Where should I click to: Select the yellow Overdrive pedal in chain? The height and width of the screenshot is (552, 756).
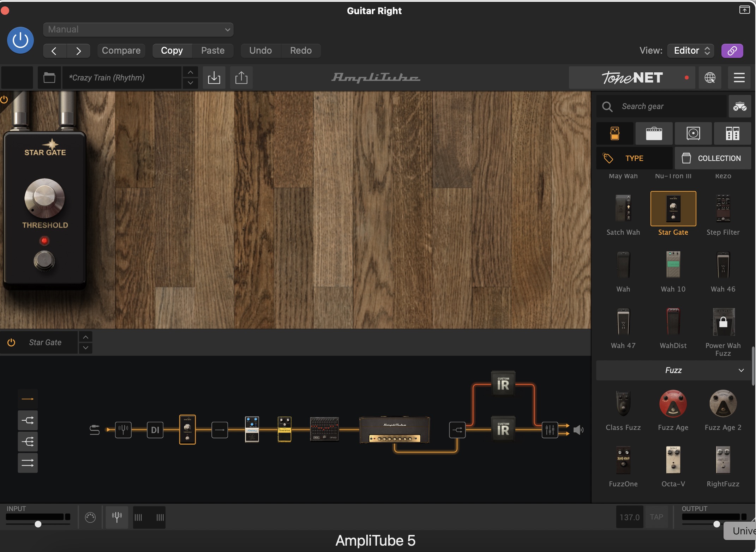pos(284,429)
